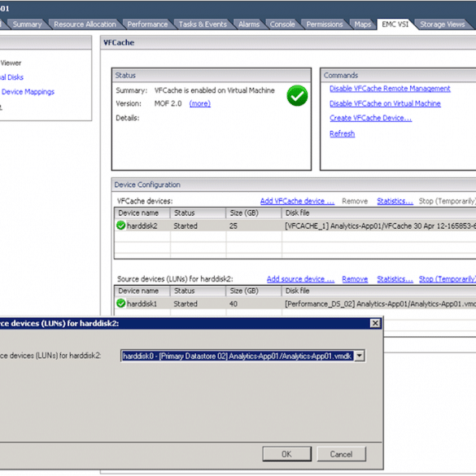
Task: Open Statistics for source devices
Action: (395, 279)
